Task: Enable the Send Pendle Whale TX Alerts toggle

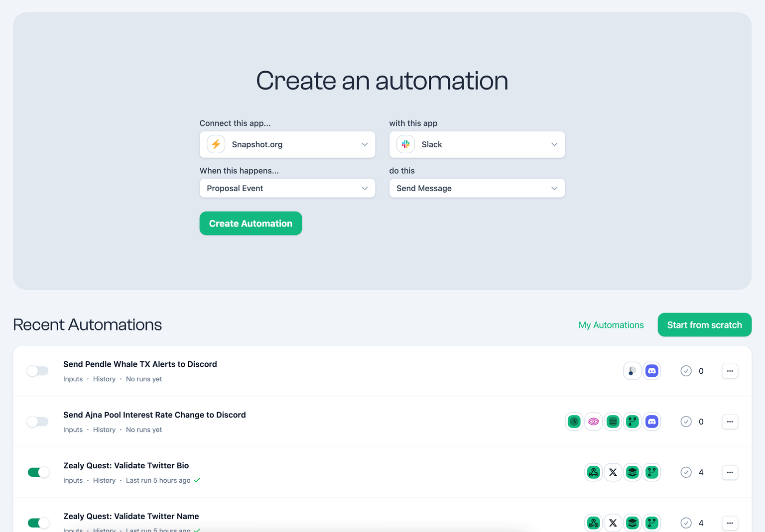Action: (38, 371)
